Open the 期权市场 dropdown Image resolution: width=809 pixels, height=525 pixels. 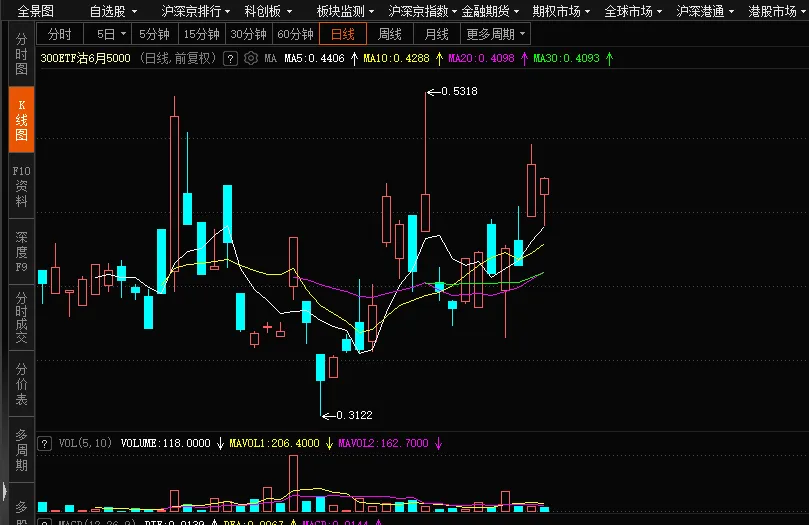click(561, 11)
